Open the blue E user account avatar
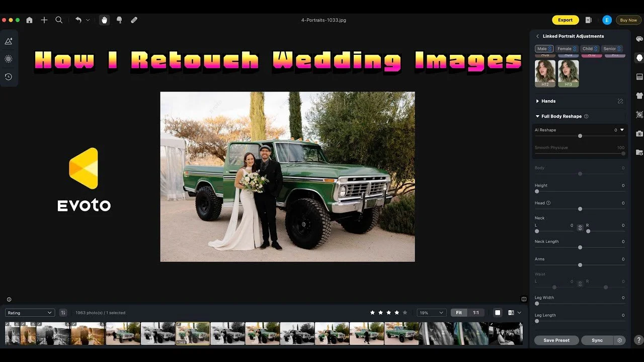Image resolution: width=644 pixels, height=362 pixels. coord(607,20)
